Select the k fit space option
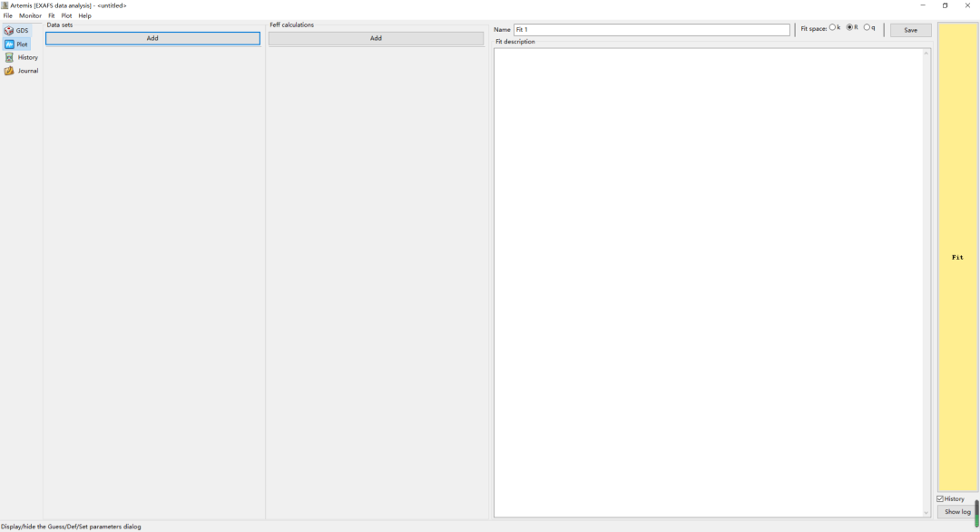The width and height of the screenshot is (980, 532). coord(833,28)
